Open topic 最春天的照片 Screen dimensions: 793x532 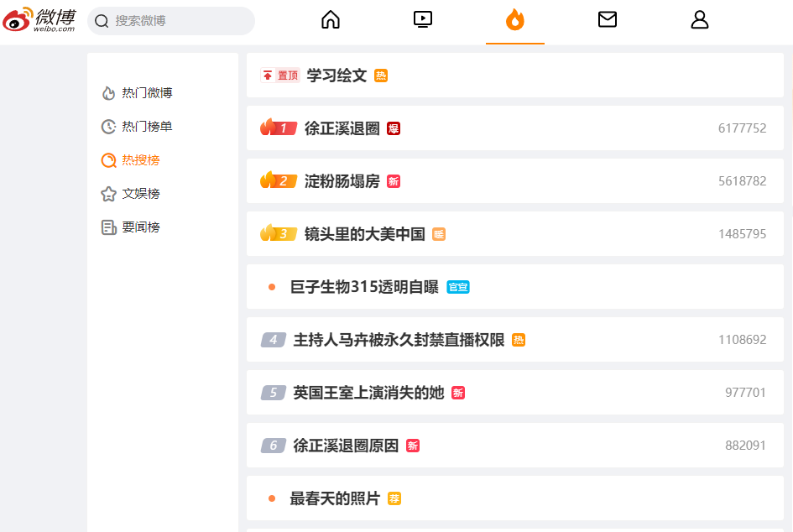[x=335, y=498]
